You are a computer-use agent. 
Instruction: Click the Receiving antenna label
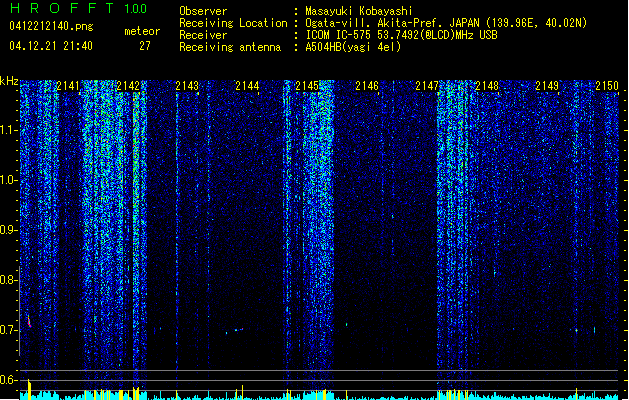(x=230, y=47)
